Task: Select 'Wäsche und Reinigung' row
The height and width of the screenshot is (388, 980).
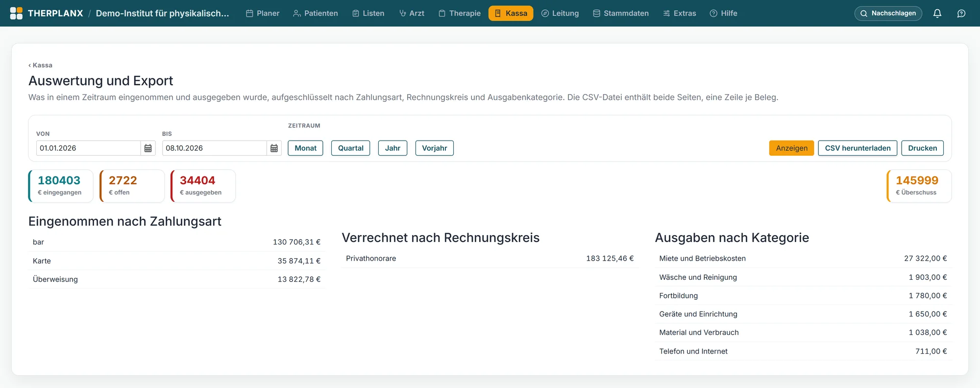Action: 803,277
